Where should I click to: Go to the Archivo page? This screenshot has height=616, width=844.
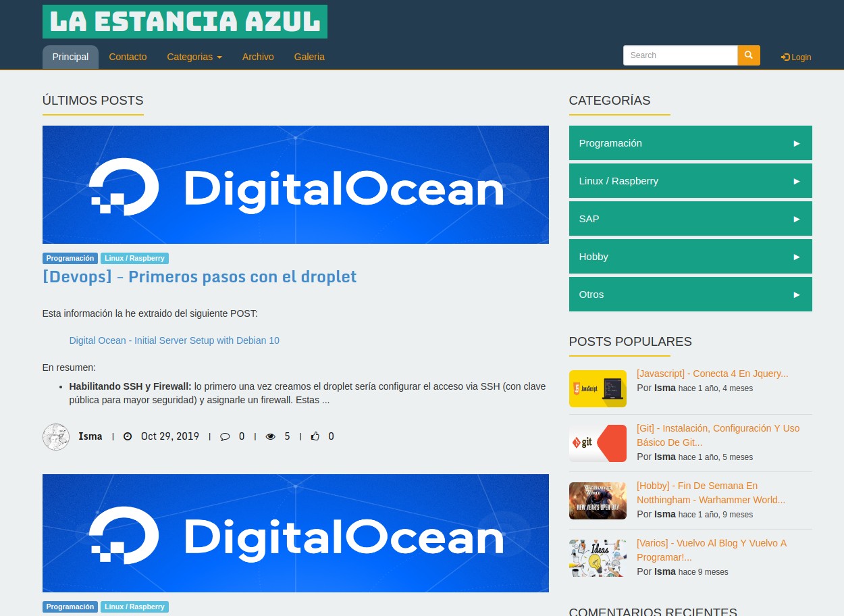[258, 57]
